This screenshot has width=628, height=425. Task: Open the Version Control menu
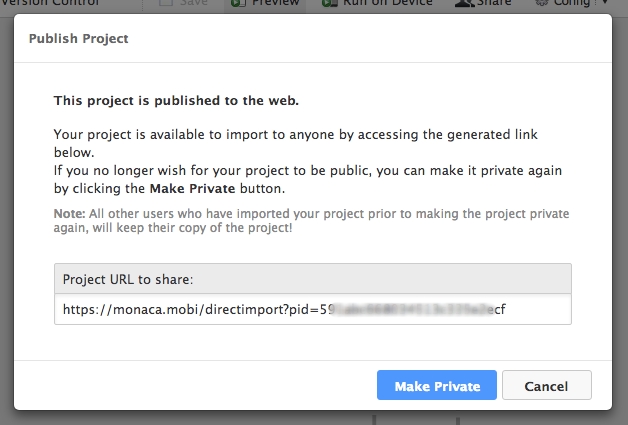[x=50, y=3]
